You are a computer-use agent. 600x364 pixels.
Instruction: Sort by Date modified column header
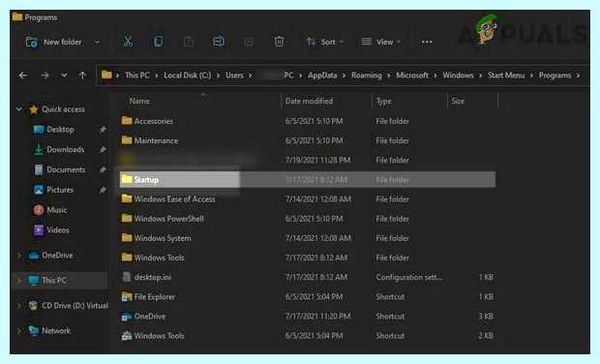pyautogui.click(x=309, y=101)
